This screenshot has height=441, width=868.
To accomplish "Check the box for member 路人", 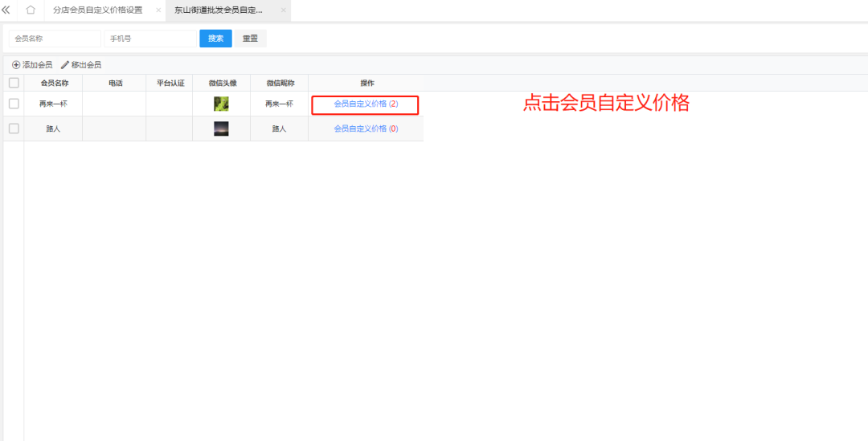I will pyautogui.click(x=14, y=129).
